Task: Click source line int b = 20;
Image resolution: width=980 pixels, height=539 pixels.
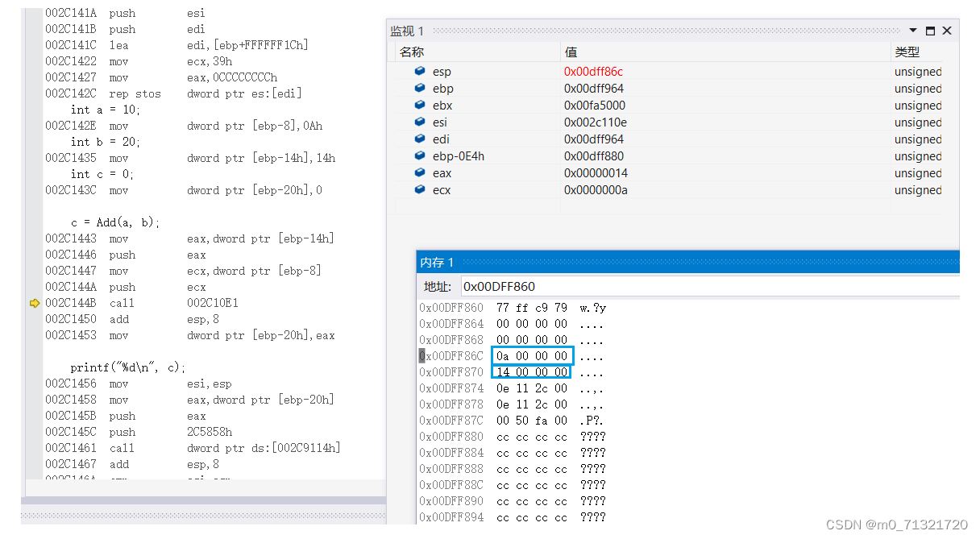Action: pyautogui.click(x=106, y=142)
